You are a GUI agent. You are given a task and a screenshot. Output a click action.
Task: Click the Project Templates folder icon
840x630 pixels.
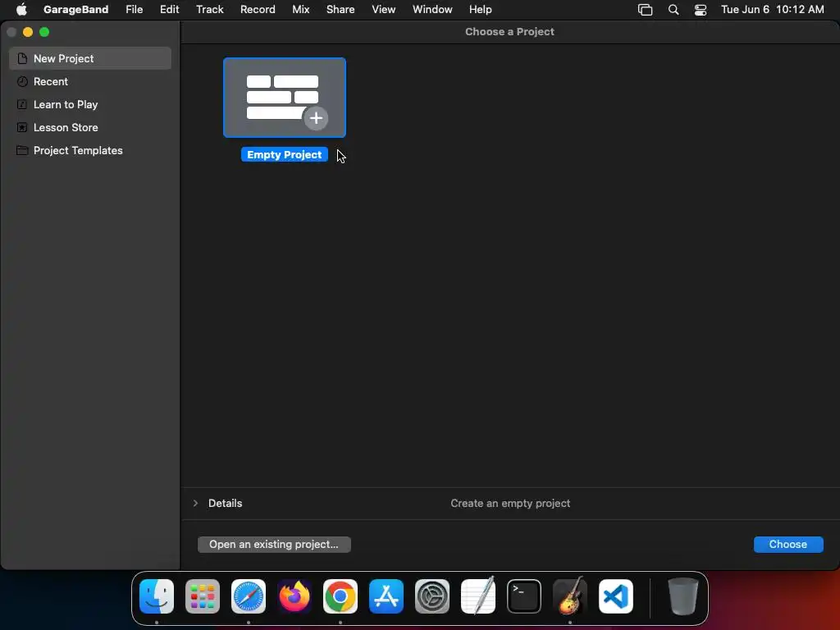tap(22, 151)
